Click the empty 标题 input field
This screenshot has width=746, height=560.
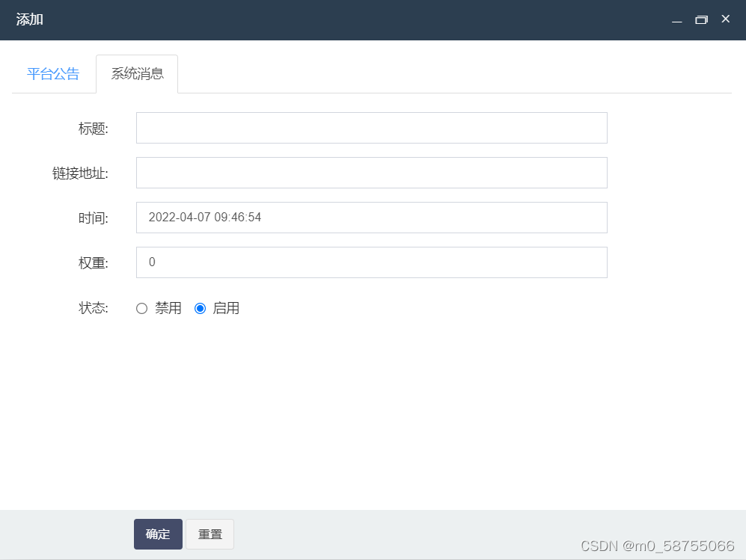[371, 128]
